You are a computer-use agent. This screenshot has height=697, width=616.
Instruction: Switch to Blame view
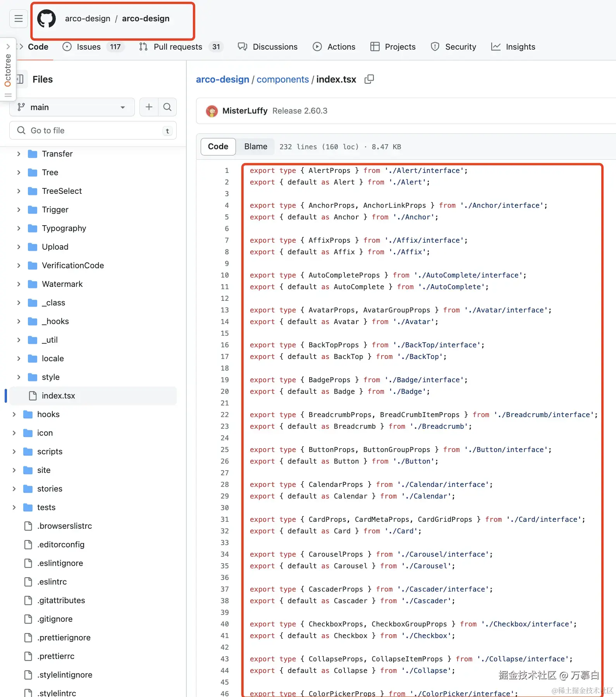[x=256, y=147]
